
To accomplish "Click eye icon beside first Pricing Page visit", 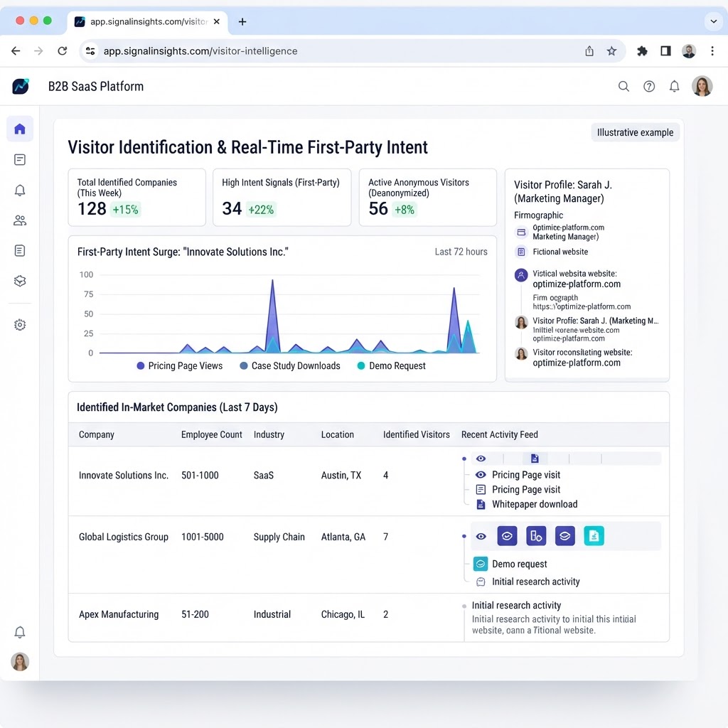I will point(481,474).
